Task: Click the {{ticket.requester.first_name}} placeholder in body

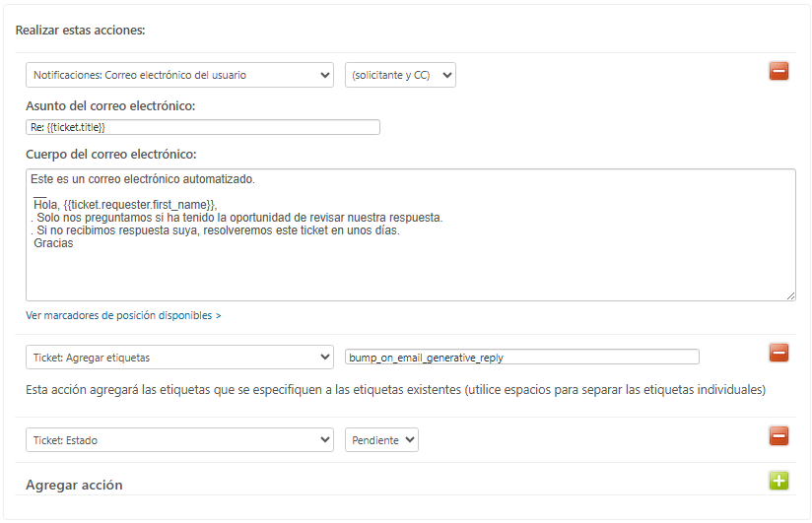Action: tap(144, 204)
